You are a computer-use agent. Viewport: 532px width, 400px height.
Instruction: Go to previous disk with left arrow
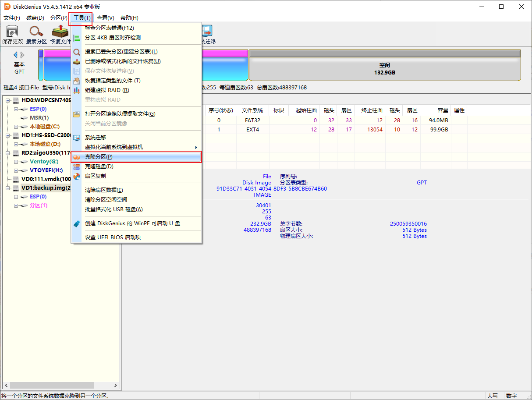16,55
